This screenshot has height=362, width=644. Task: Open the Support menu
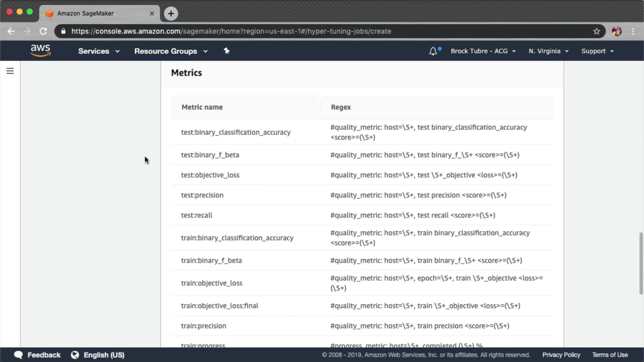point(597,51)
